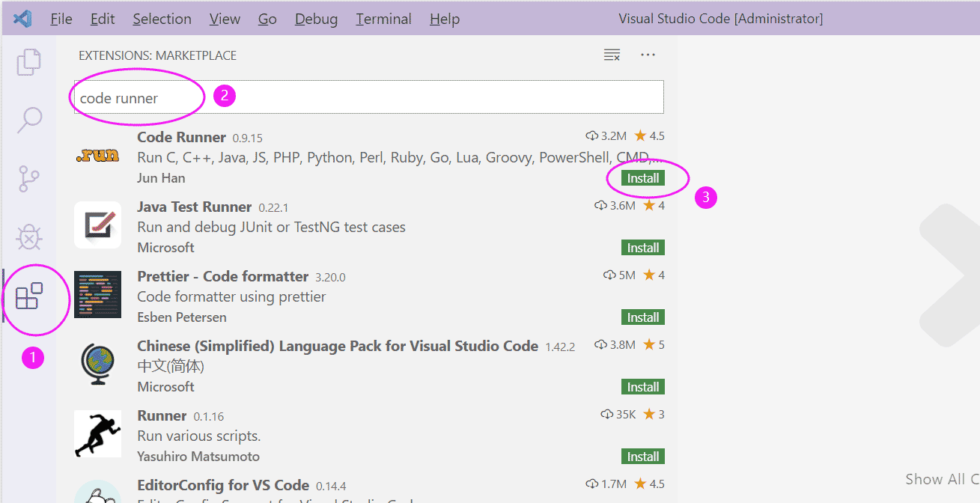Install the Code Runner extension

click(x=643, y=178)
